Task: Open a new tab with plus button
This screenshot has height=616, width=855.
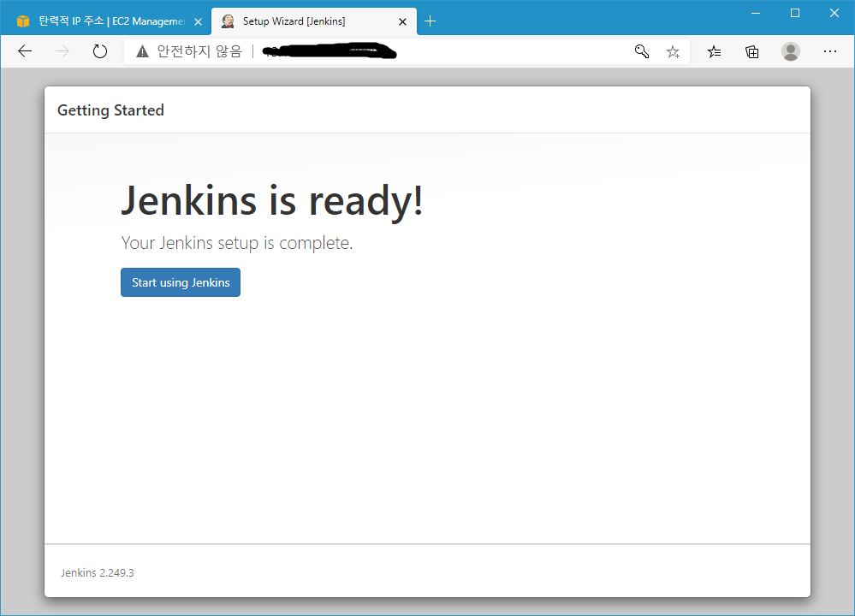Action: (430, 21)
